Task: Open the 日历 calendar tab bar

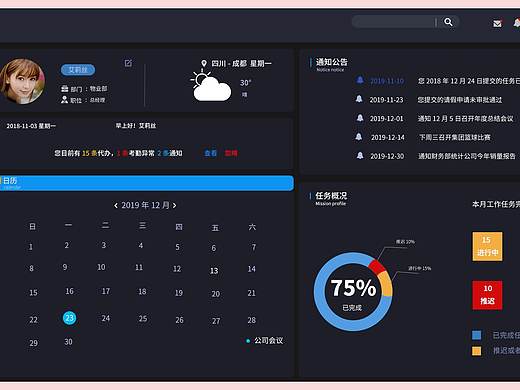Action: coord(147,183)
